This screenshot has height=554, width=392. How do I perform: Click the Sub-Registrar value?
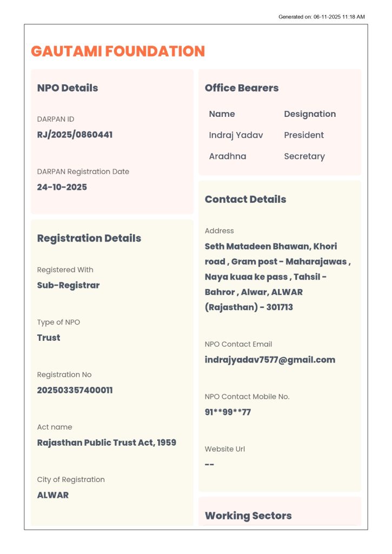point(68,285)
